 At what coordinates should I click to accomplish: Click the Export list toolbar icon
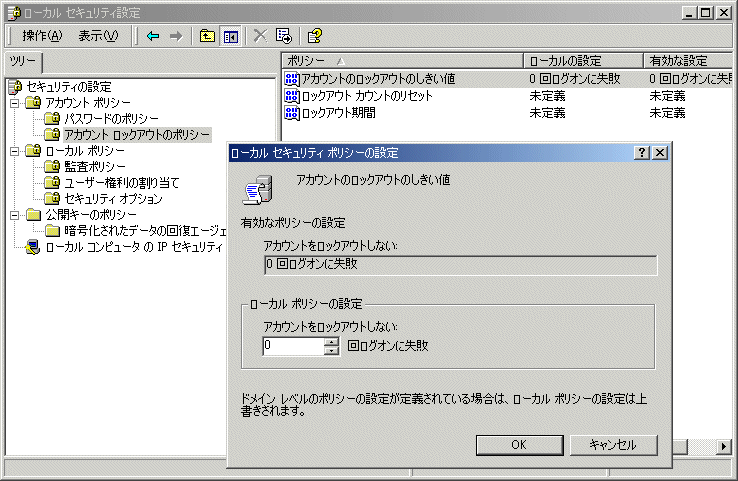(x=284, y=36)
